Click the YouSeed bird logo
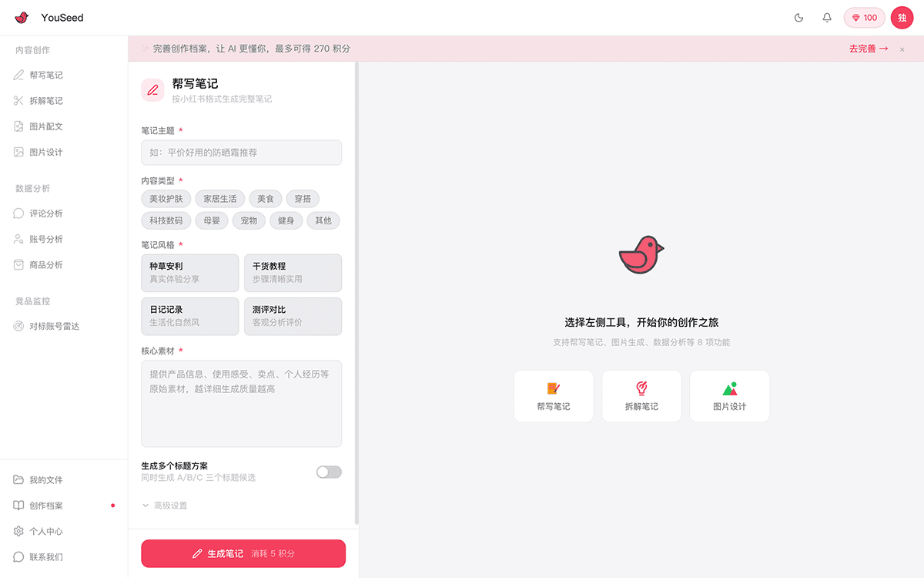 [22, 18]
